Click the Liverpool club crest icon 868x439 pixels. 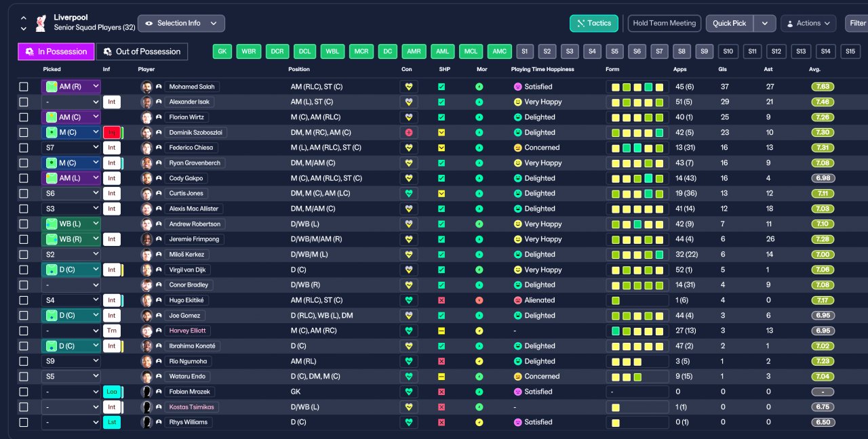(41, 23)
